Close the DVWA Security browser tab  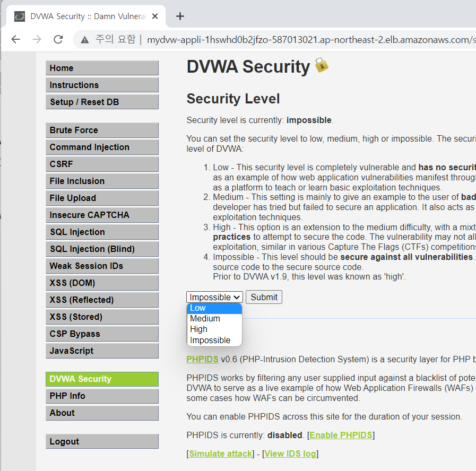(155, 16)
